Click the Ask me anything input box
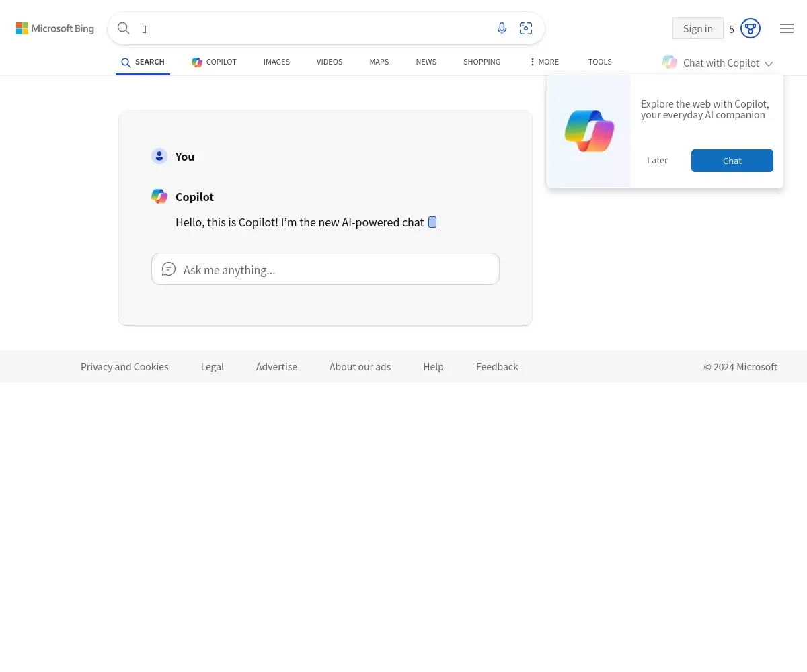This screenshot has height=672, width=807. 325,269
